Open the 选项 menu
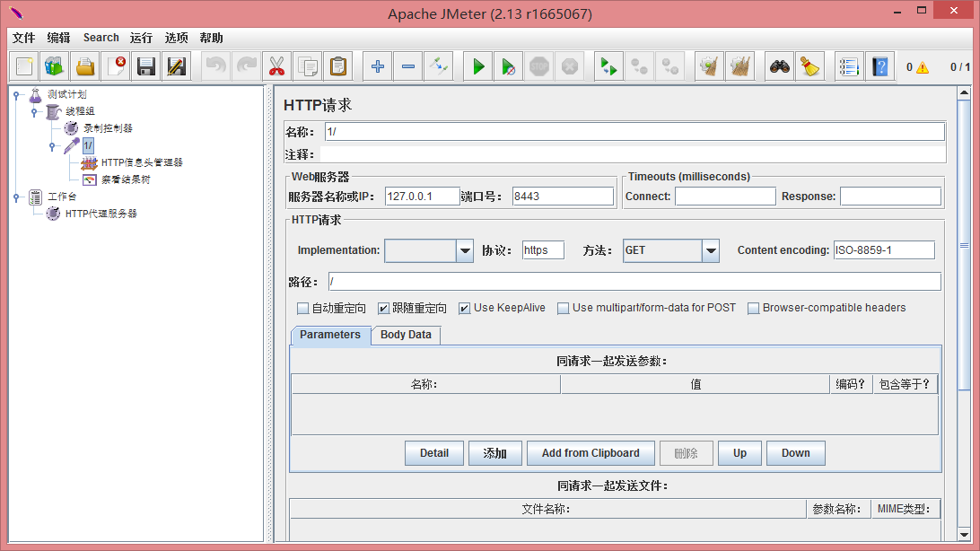Screen dimensions: 980x551 point(176,38)
